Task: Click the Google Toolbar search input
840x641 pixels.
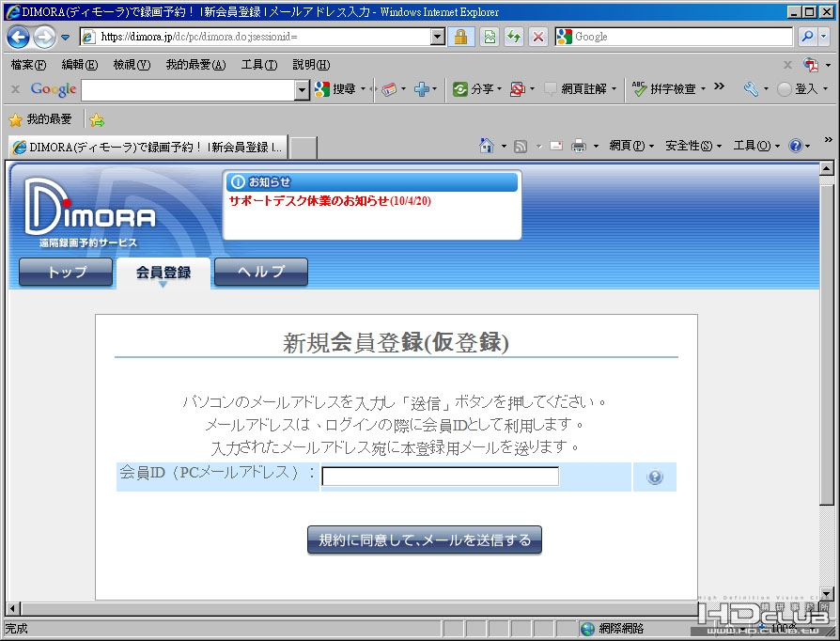Action: coord(188,90)
